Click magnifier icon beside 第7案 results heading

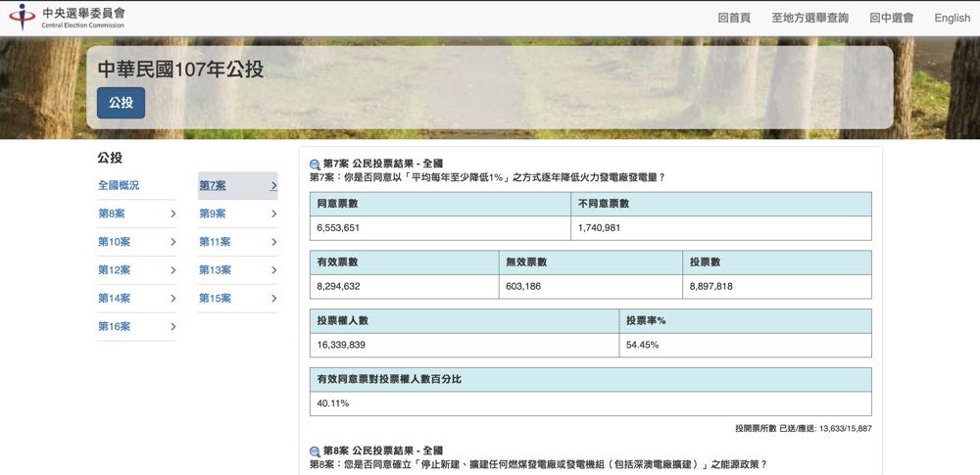coord(315,165)
